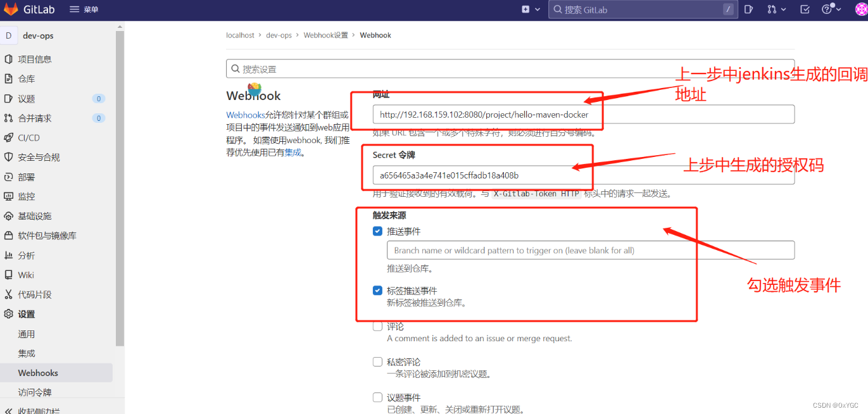Open the dev-ops project name link

[x=38, y=36]
